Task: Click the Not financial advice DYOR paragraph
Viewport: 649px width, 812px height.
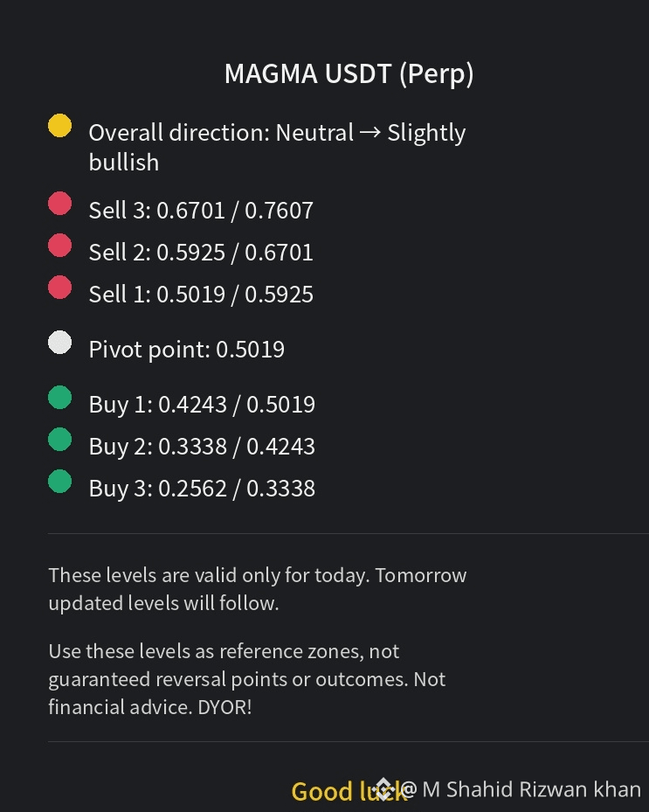Action: click(x=247, y=679)
